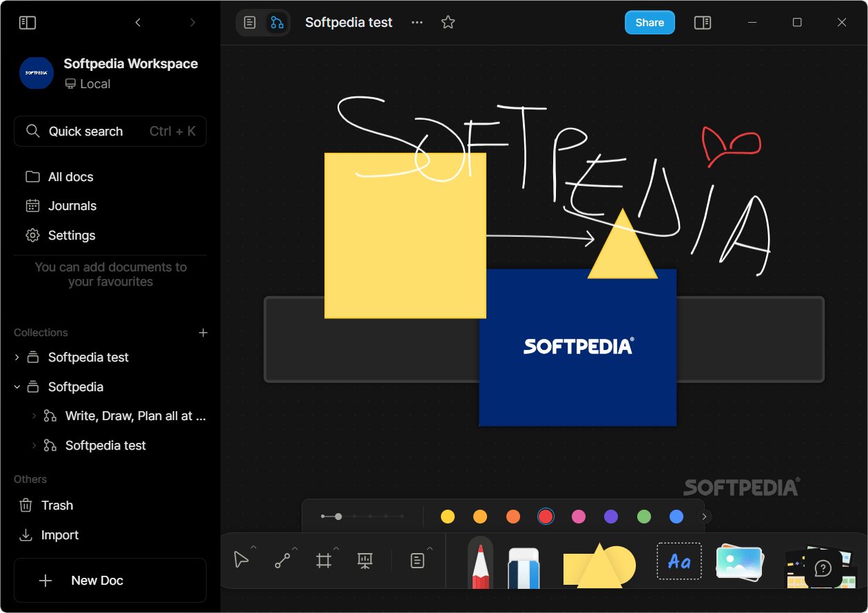
Task: Expand the Write, Draw, Plan doc row
Action: pos(34,416)
